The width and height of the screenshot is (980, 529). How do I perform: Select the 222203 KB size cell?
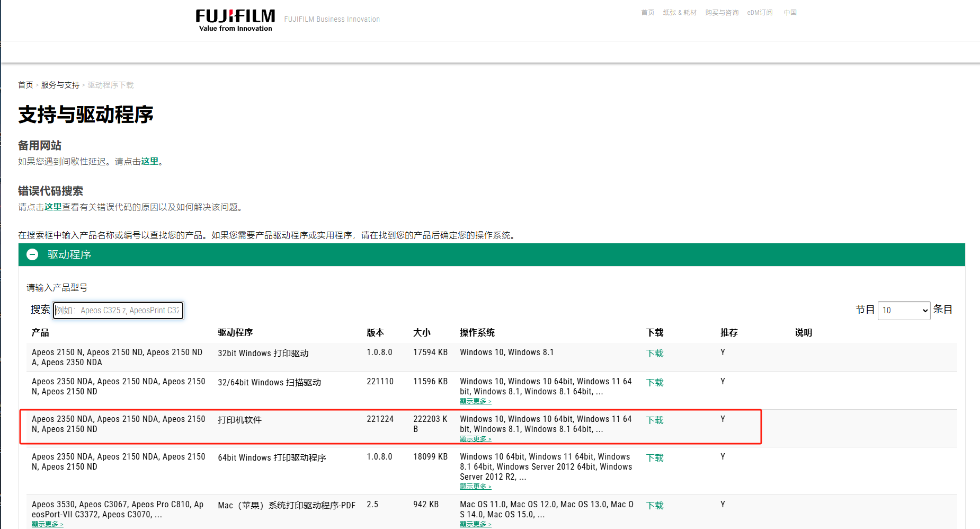[x=430, y=424]
